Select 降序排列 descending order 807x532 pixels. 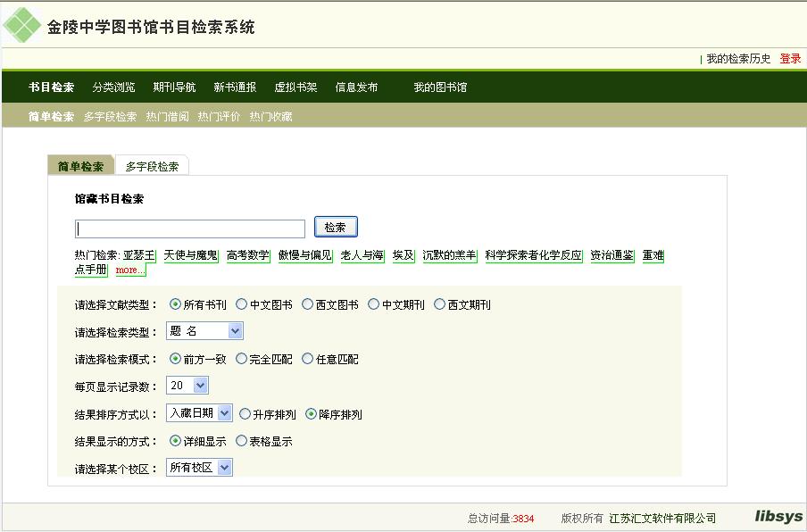click(x=311, y=413)
